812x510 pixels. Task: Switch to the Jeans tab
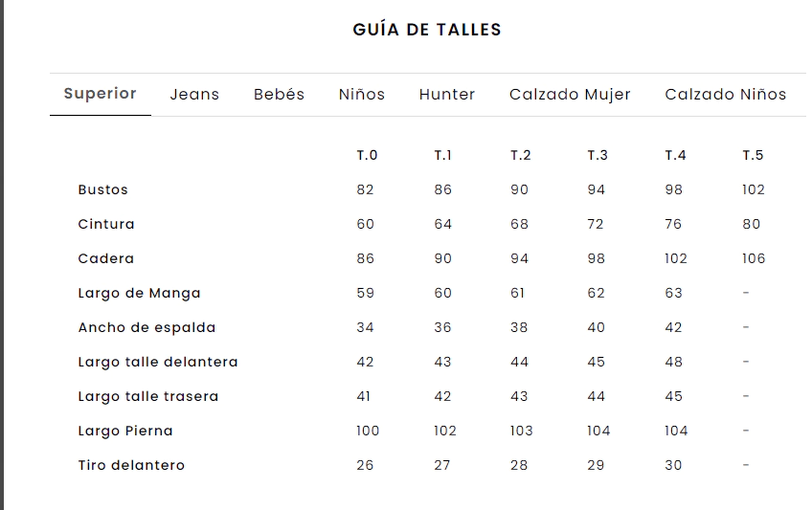pyautogui.click(x=194, y=94)
